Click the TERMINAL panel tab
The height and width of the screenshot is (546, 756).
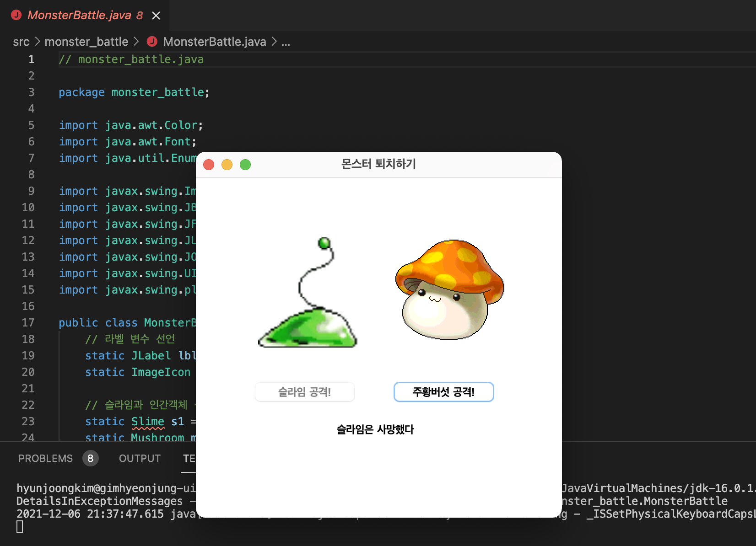point(189,458)
